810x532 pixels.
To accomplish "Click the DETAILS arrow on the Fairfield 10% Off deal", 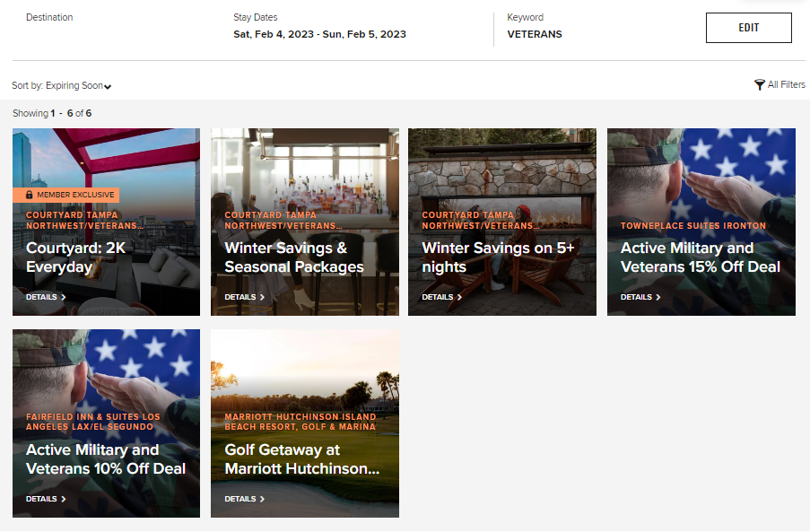I will pyautogui.click(x=65, y=499).
